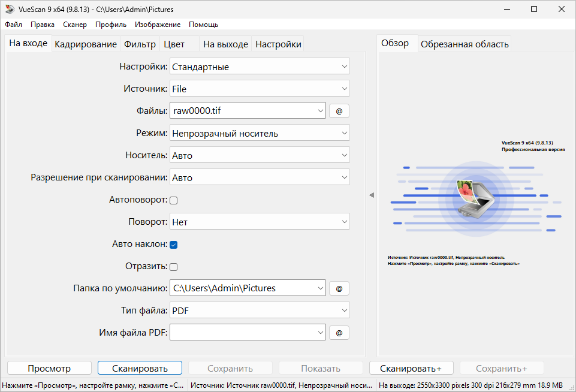
Task: Switch to the Кадрирование tab
Action: (x=85, y=43)
